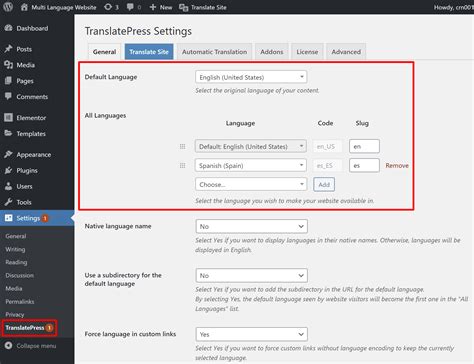
Task: Click the Comments bubble icon in sidebar
Action: pos(9,96)
